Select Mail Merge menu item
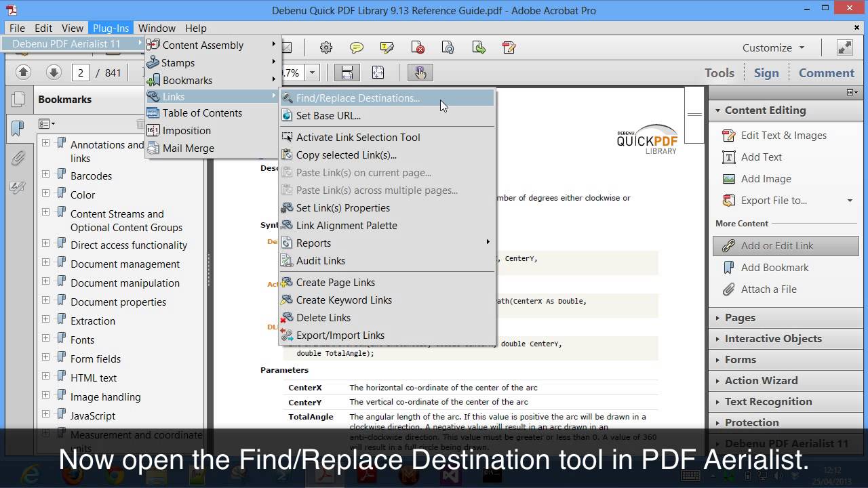868x488 pixels. [x=213, y=148]
